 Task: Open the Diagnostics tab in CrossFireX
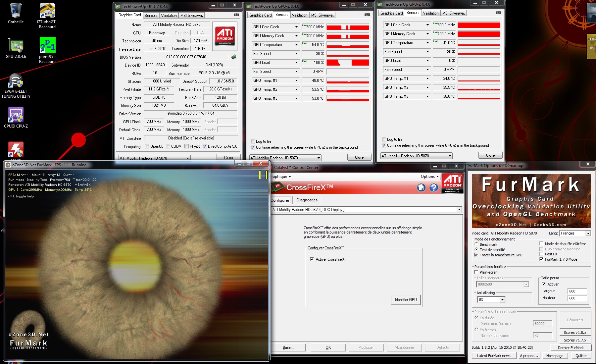coord(307,200)
